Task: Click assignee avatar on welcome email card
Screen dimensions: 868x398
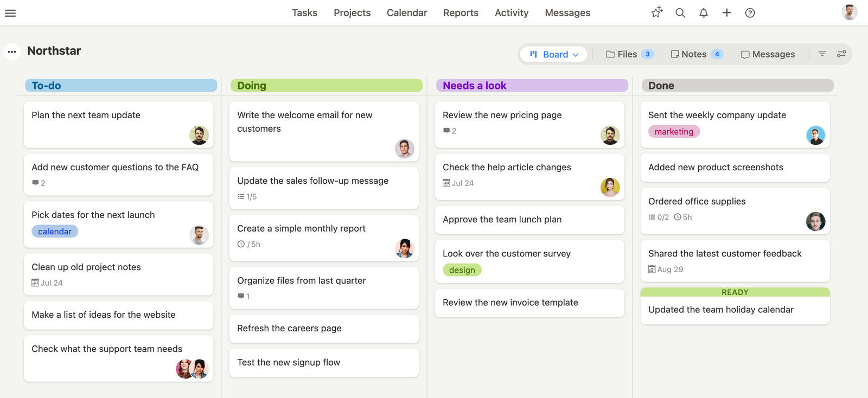Action: pyautogui.click(x=405, y=149)
